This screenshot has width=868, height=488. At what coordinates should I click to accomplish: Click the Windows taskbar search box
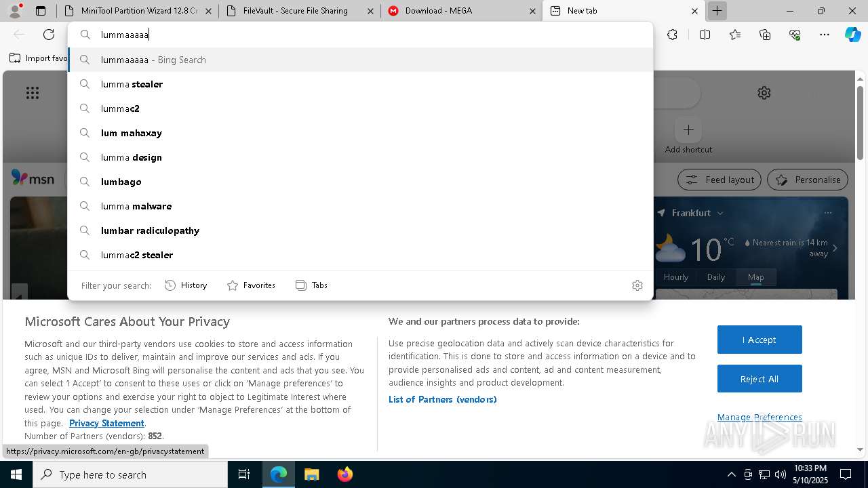130,474
